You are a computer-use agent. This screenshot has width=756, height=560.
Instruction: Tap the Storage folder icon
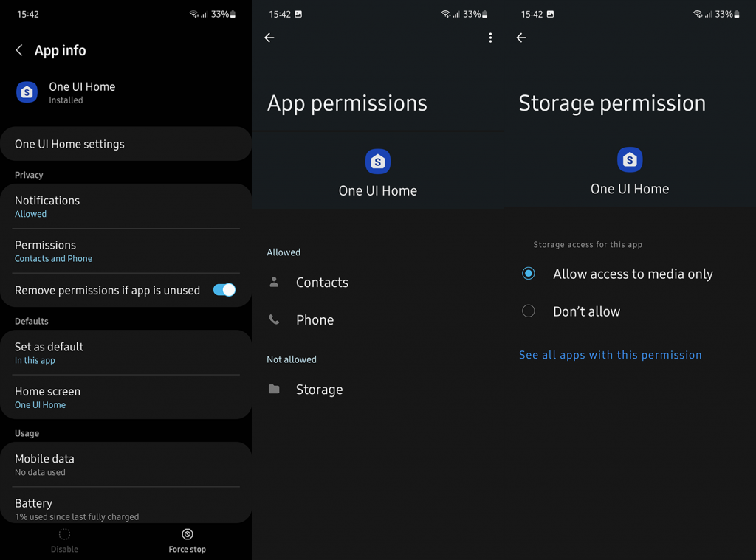point(274,389)
